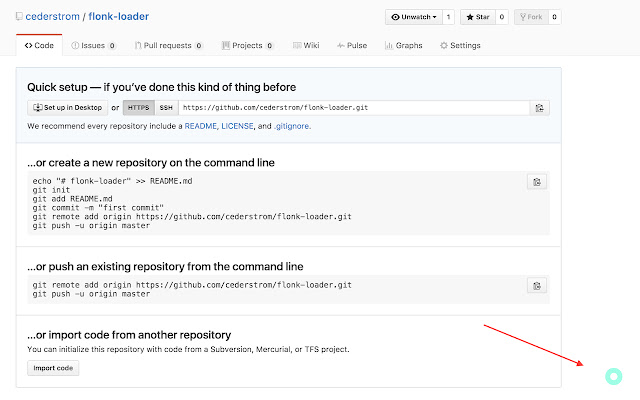Open the LICENSE link
This screenshot has height=400, width=640.
click(237, 126)
